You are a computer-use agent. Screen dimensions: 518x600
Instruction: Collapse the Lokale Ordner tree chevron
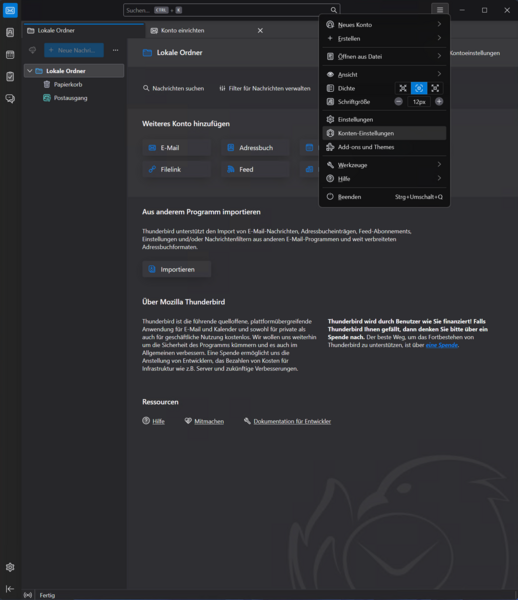[x=30, y=71]
